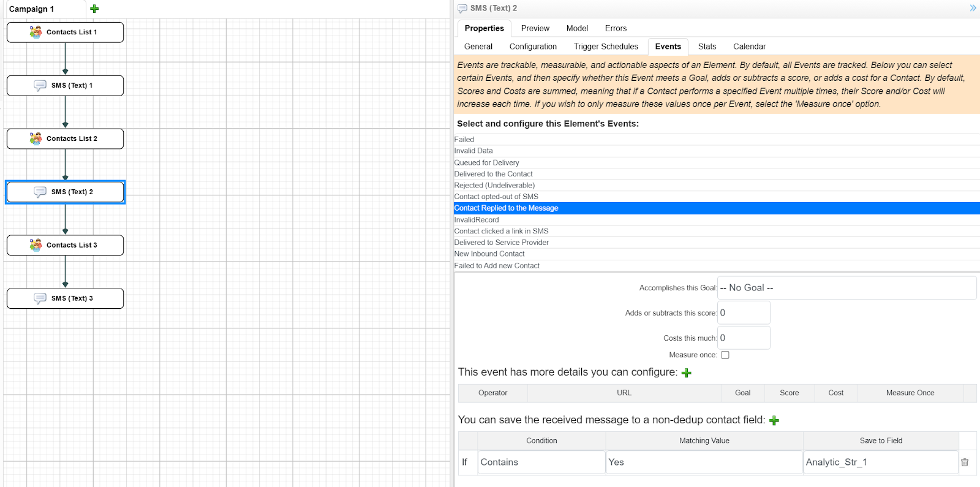
Task: Click the Costs this much field
Action: (x=744, y=338)
